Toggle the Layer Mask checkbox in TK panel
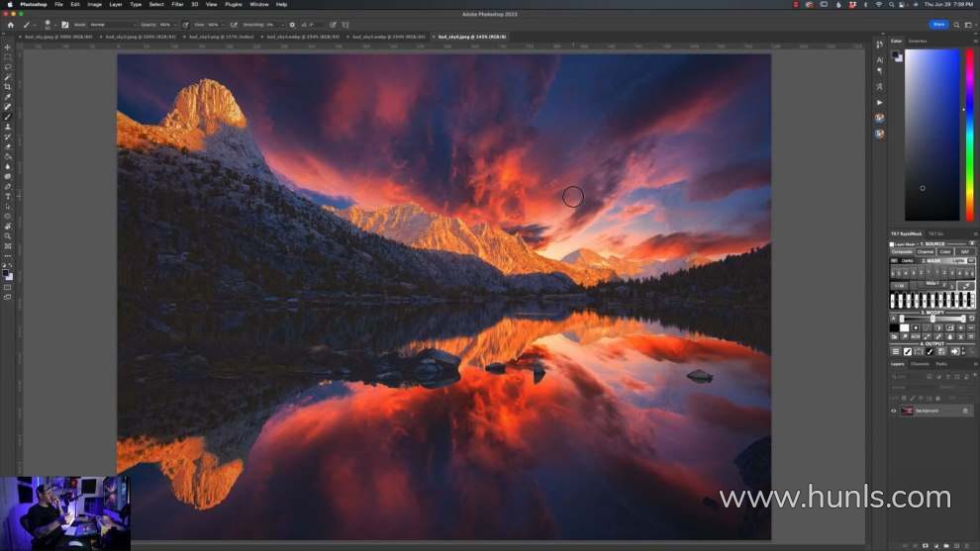The height and width of the screenshot is (551, 980). click(892, 244)
